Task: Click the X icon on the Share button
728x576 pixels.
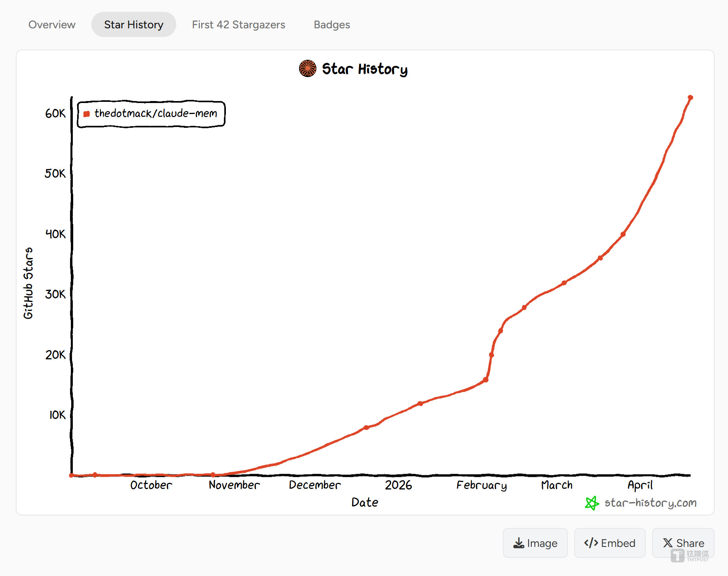Action: (668, 543)
